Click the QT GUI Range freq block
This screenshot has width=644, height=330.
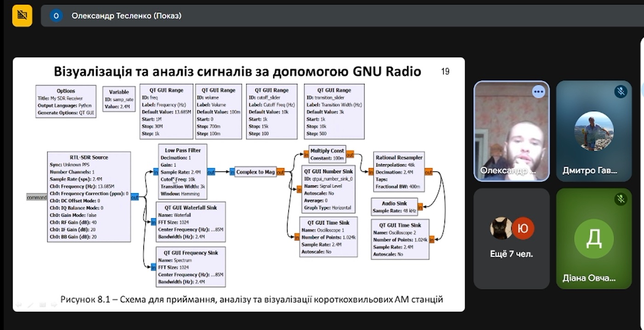(x=166, y=111)
